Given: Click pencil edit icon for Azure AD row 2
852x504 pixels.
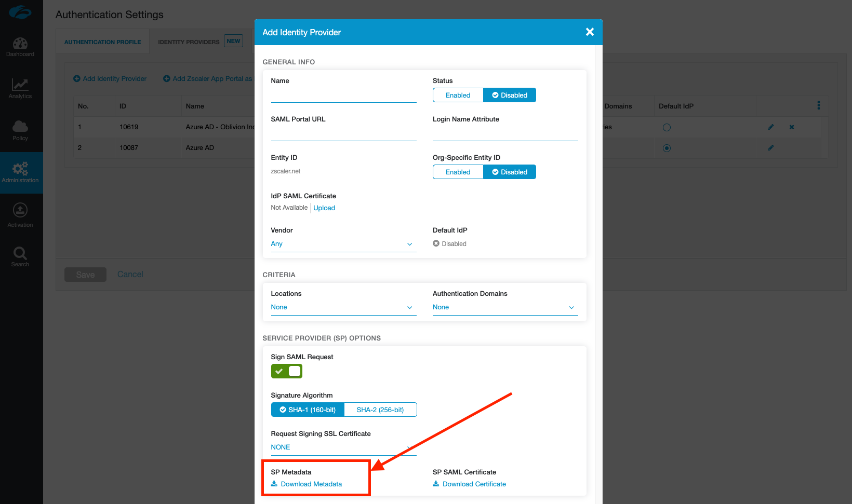Looking at the screenshot, I should point(771,148).
